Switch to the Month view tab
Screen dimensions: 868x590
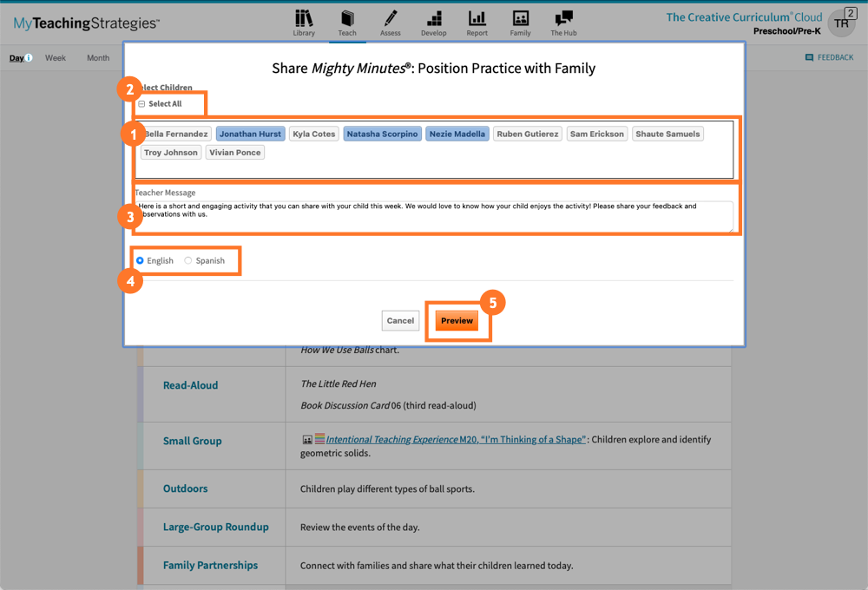coord(98,58)
